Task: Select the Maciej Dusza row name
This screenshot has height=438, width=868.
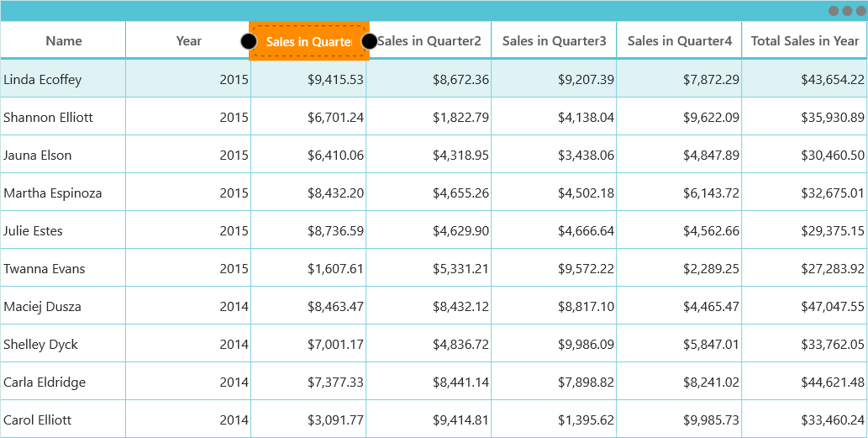Action: (x=63, y=306)
